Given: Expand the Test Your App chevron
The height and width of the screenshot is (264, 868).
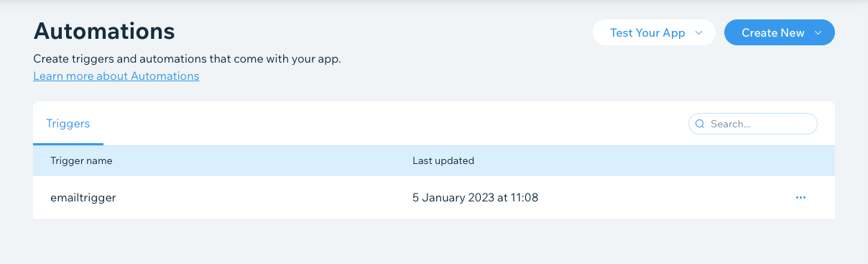Looking at the screenshot, I should point(699,33).
